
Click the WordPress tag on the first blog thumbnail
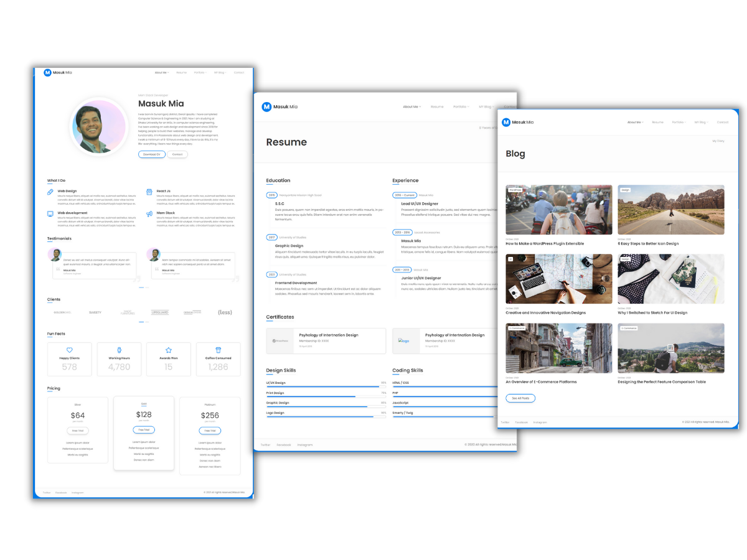click(515, 190)
